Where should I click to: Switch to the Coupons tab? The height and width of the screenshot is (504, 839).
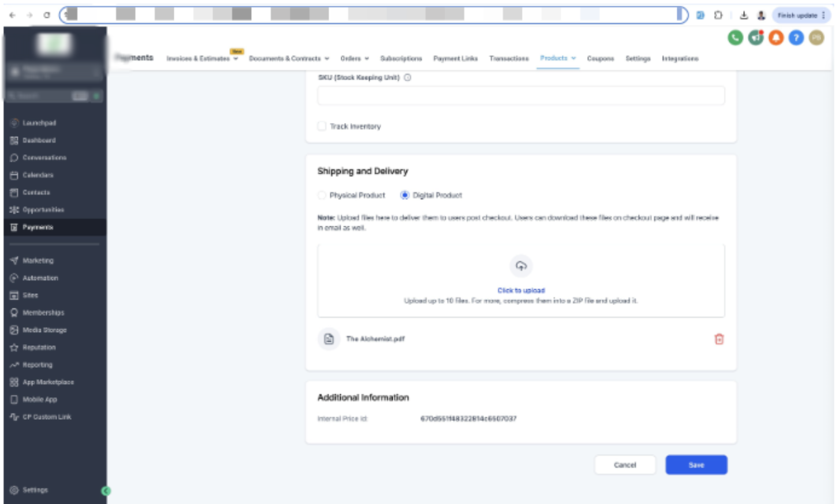click(600, 58)
